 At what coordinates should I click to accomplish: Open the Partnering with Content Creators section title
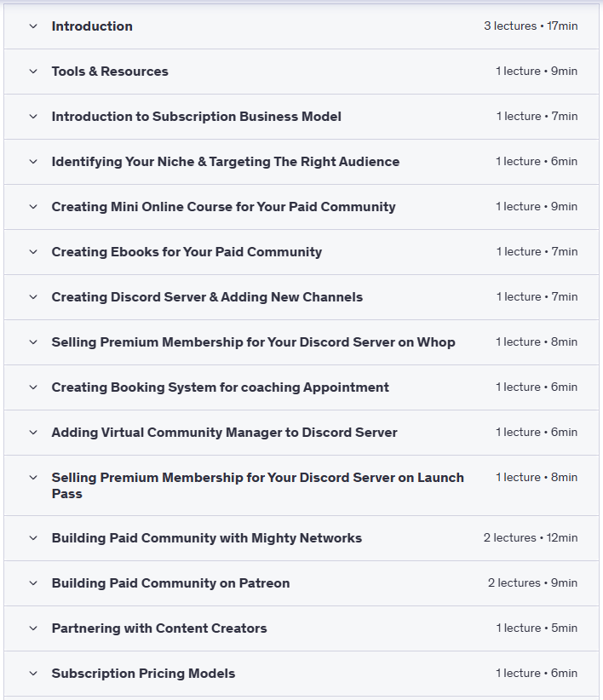click(159, 628)
